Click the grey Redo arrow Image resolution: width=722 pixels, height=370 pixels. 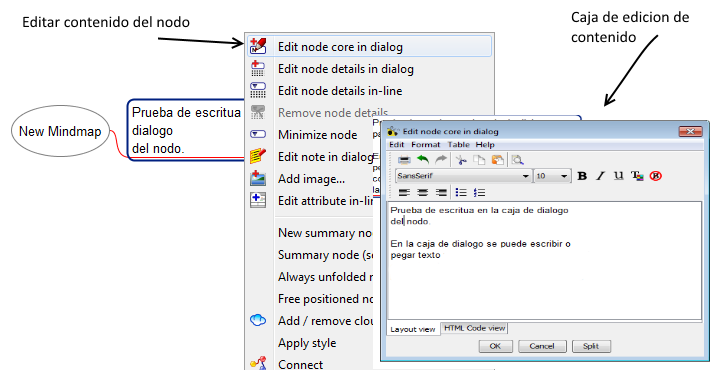point(441,160)
